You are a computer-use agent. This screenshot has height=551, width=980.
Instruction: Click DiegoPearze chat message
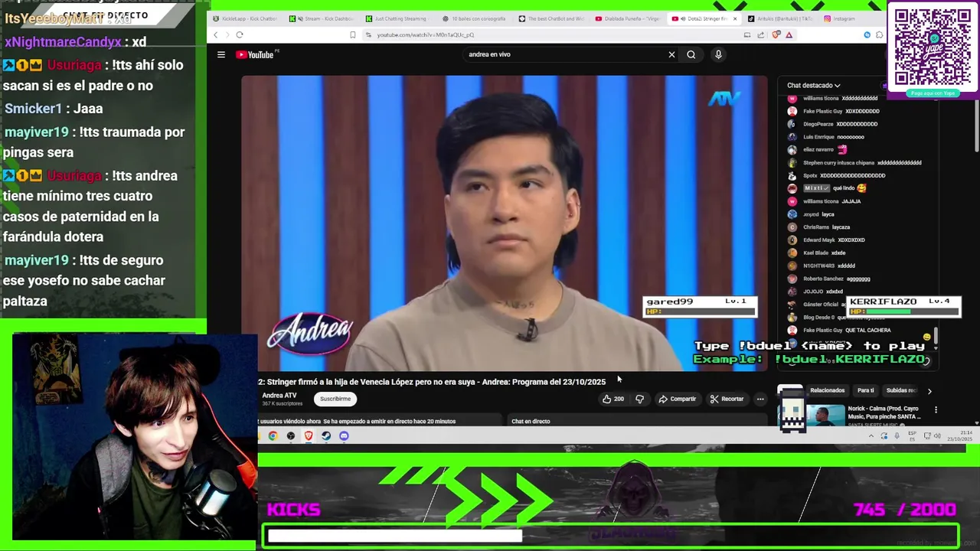833,124
